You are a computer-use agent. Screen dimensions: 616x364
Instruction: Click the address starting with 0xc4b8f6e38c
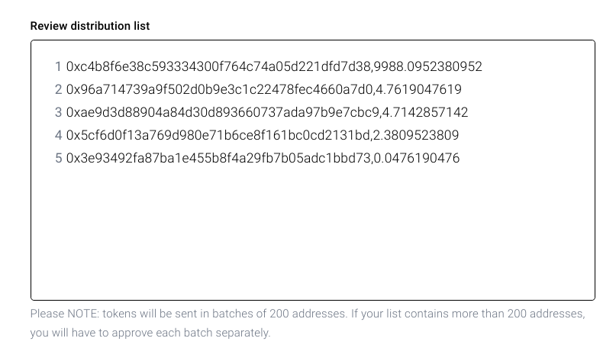pos(218,67)
